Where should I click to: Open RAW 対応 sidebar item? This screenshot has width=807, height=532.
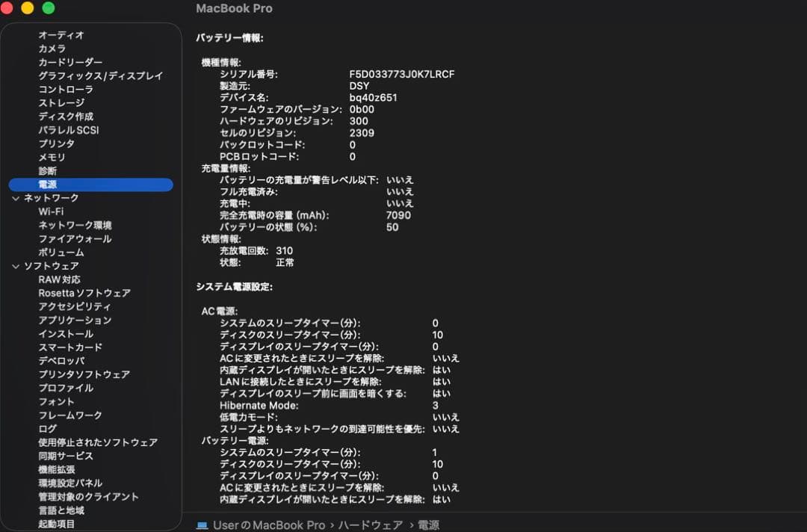tap(59, 279)
